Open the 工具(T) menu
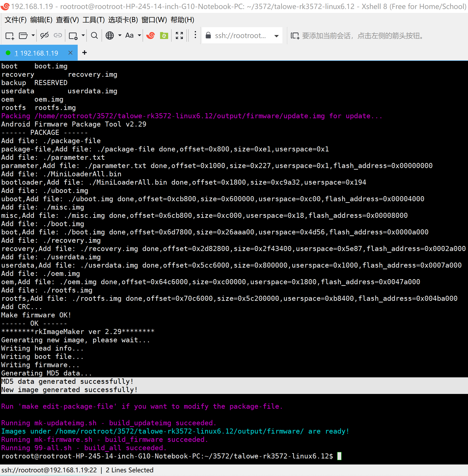Viewport: 468px width, 476px height. [94, 20]
